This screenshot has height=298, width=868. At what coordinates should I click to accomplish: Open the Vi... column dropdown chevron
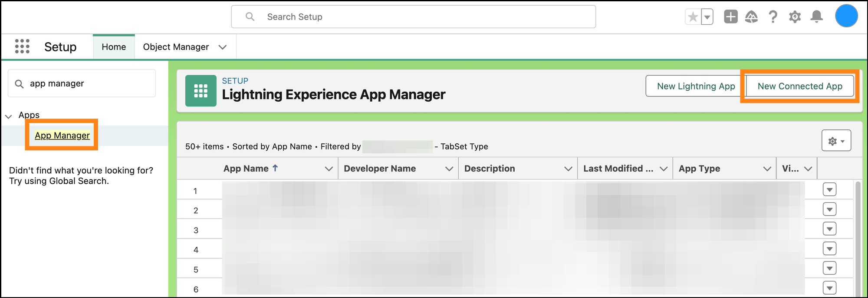(x=808, y=169)
